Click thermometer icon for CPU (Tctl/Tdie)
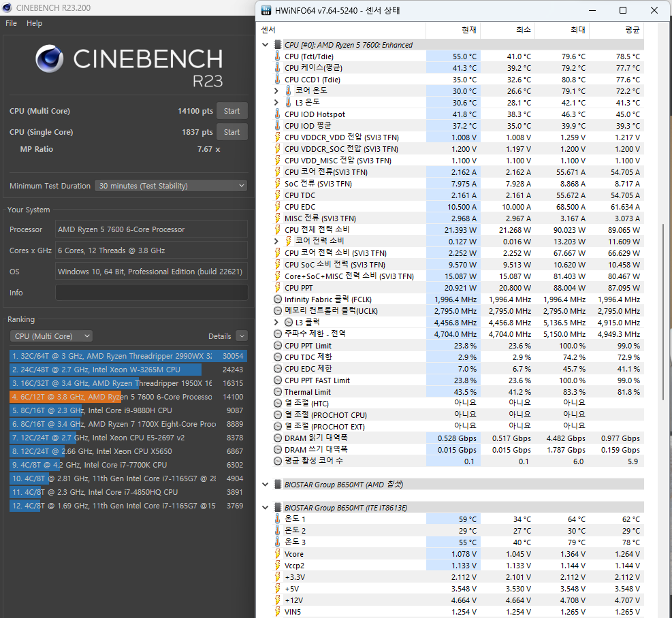Screen dimensions: 672x618 pos(277,56)
